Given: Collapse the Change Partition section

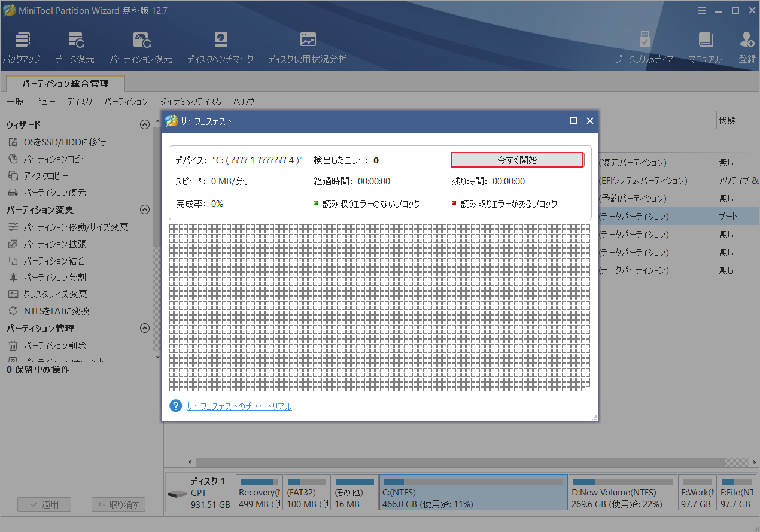Looking at the screenshot, I should pos(144,209).
